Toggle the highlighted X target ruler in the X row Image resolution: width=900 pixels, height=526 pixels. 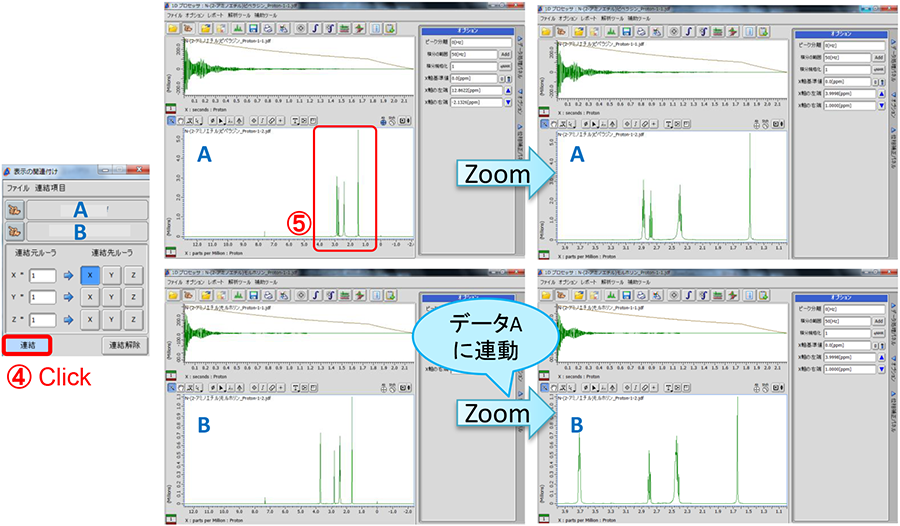[89, 275]
